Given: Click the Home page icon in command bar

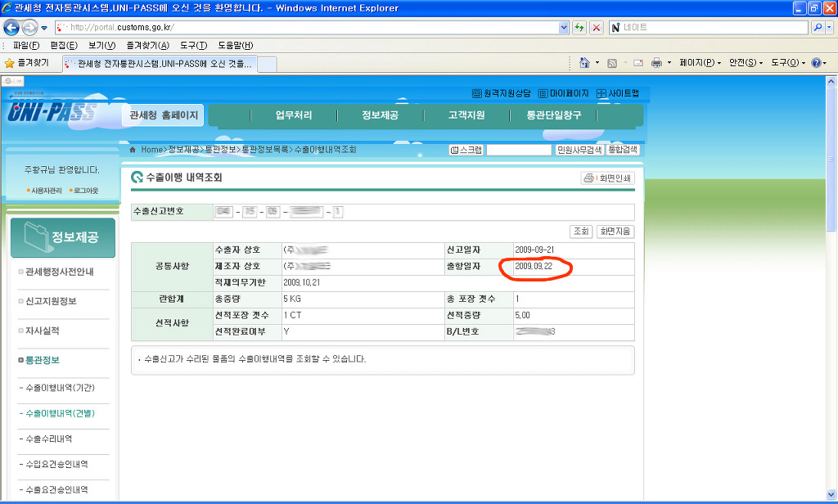Looking at the screenshot, I should click(584, 63).
